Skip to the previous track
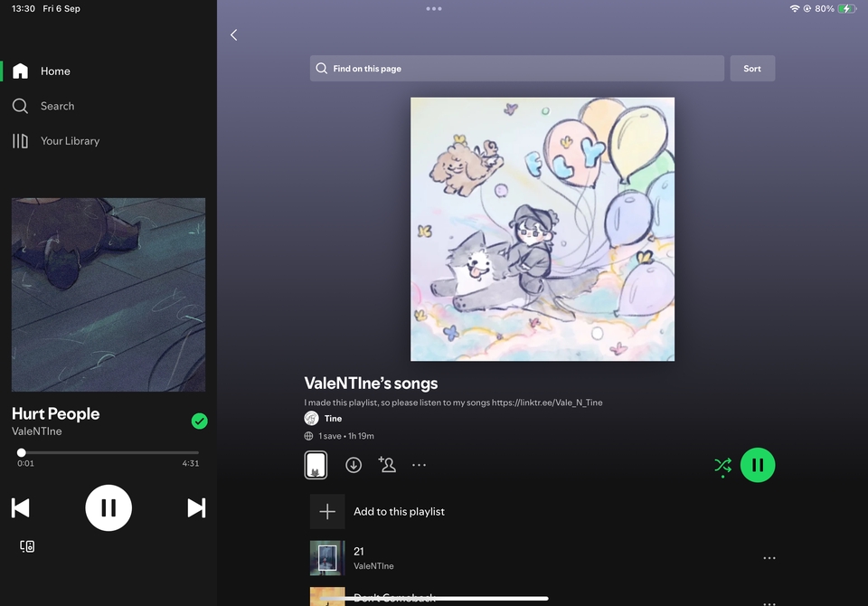The image size is (868, 606). tap(21, 508)
